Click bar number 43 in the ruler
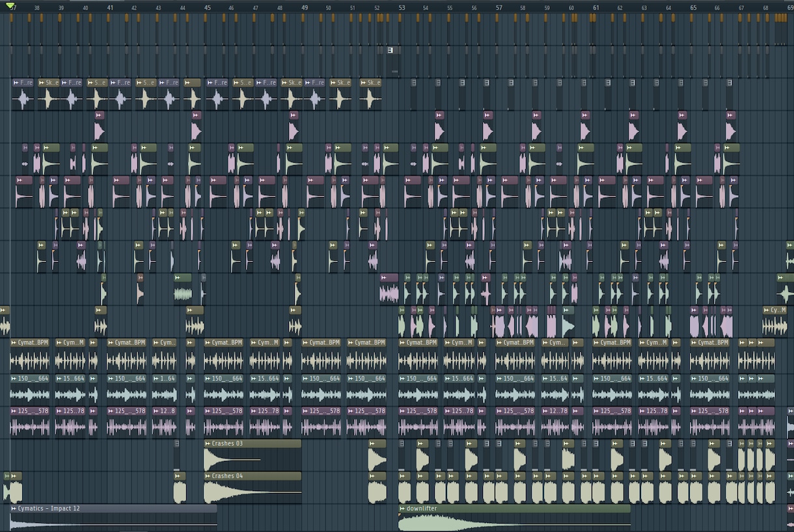The width and height of the screenshot is (794, 532). click(158, 8)
